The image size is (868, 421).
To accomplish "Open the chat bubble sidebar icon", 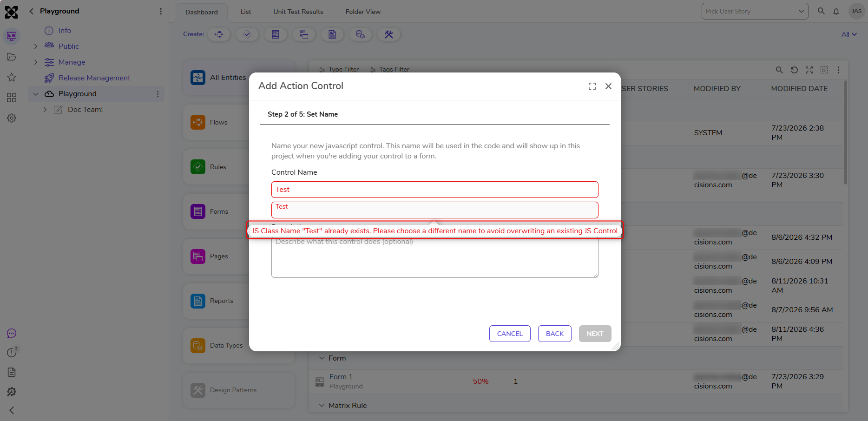I will coord(12,333).
